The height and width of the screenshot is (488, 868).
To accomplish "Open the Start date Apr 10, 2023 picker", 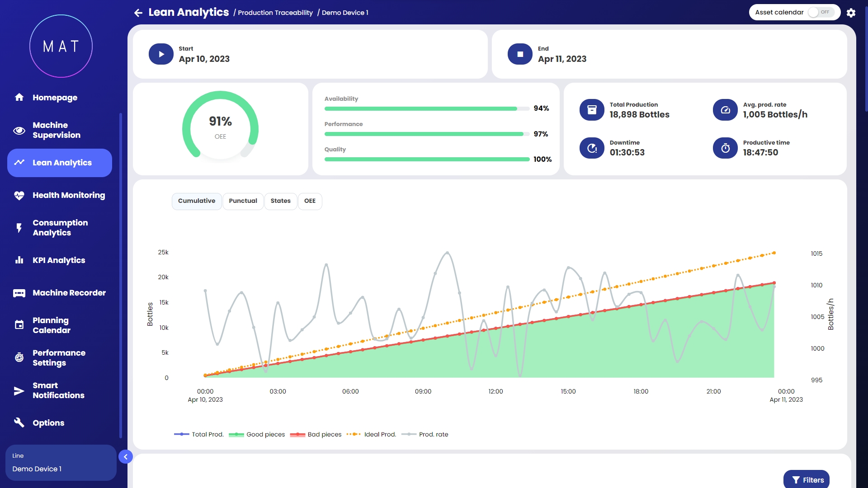I will pos(204,59).
